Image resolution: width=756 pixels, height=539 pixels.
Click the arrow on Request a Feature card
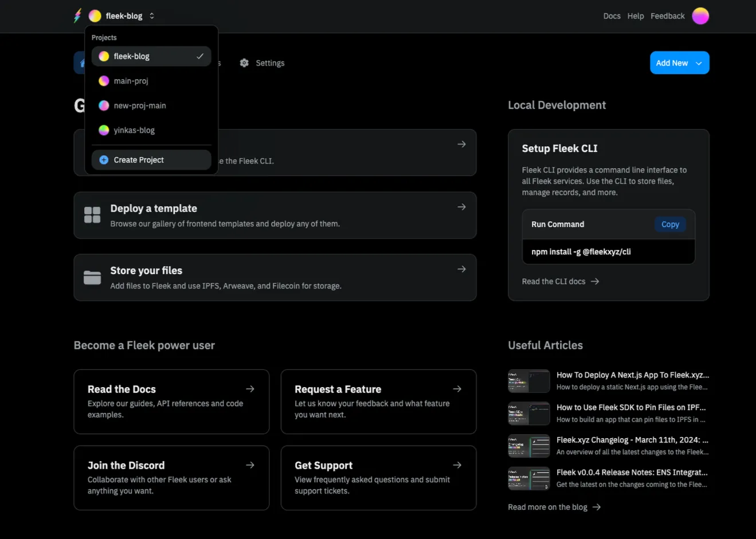(x=457, y=389)
